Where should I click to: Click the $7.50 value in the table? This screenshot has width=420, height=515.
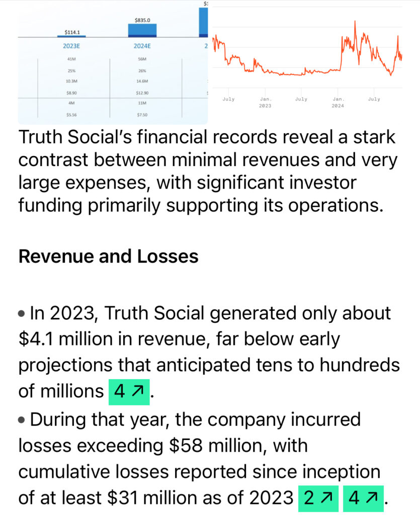click(x=142, y=115)
